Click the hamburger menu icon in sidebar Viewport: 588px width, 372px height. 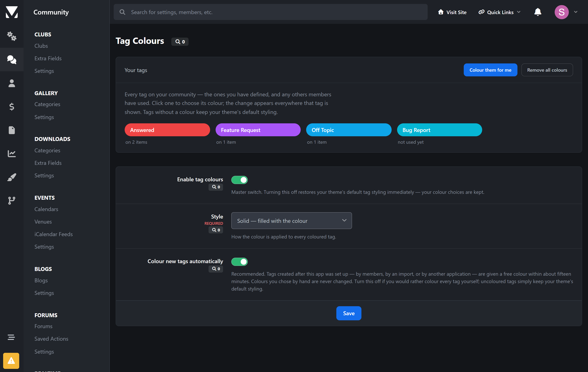(11, 337)
